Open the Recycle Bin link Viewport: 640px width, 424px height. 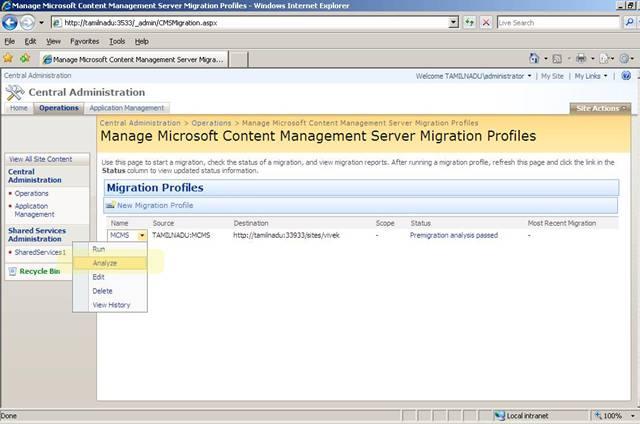coord(40,271)
